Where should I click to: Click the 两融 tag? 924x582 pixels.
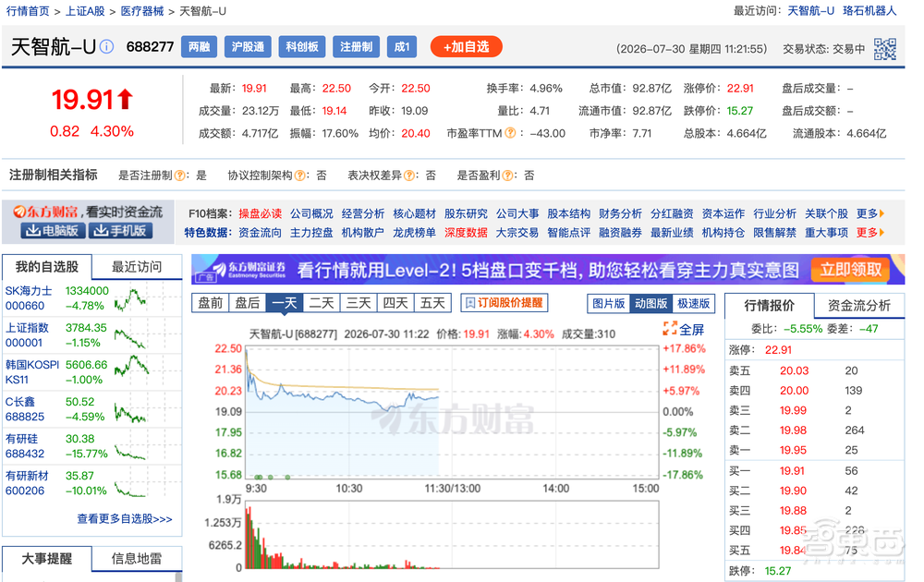click(200, 47)
